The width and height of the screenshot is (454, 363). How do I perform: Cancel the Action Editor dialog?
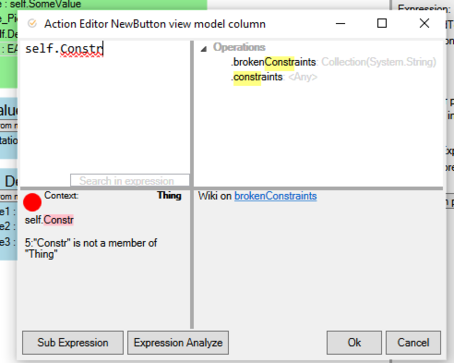pyautogui.click(x=413, y=343)
